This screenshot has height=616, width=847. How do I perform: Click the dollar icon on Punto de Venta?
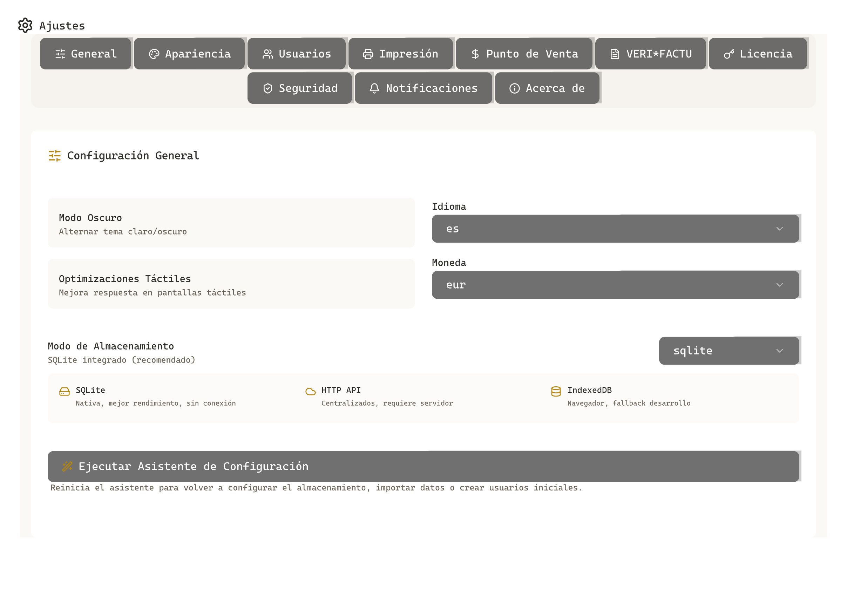475,54
